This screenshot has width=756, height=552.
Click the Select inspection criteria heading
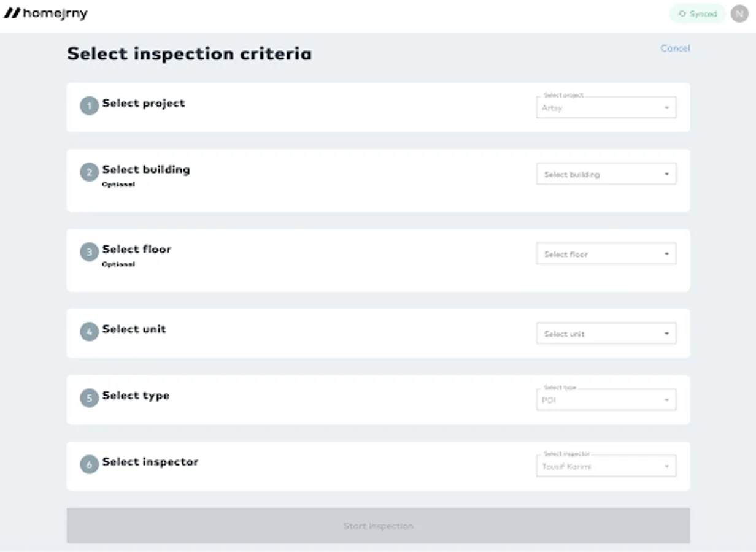coord(189,54)
